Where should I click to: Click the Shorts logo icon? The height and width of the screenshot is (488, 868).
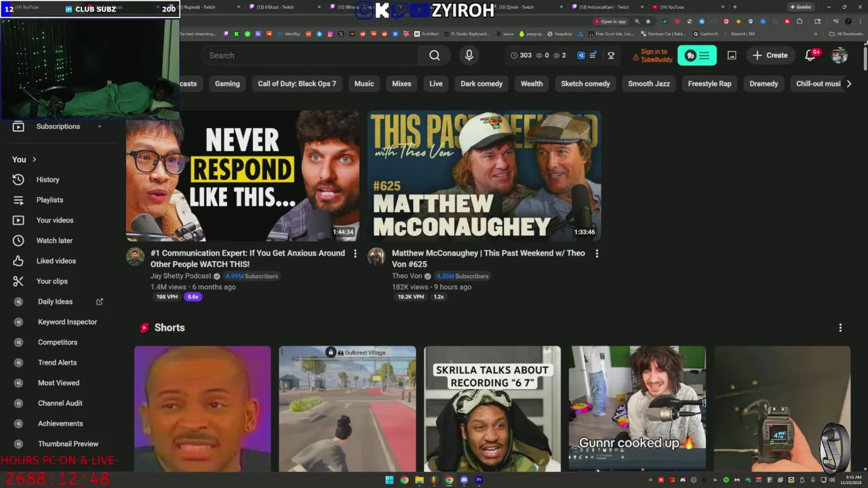tap(144, 328)
